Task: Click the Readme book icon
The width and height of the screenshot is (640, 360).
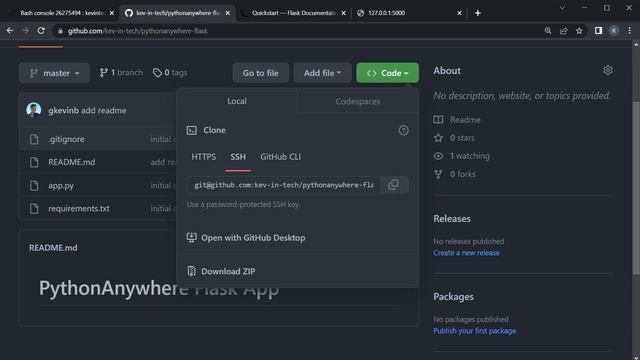Action: point(438,120)
